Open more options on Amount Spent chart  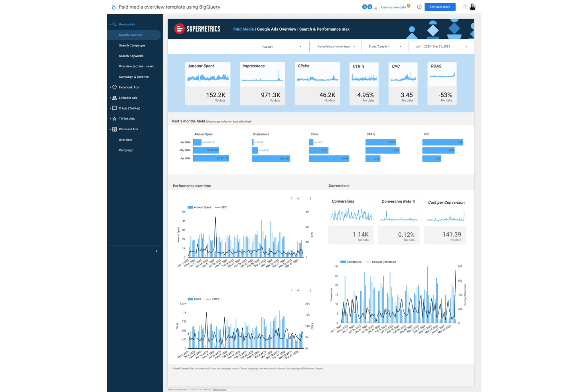pos(310,198)
